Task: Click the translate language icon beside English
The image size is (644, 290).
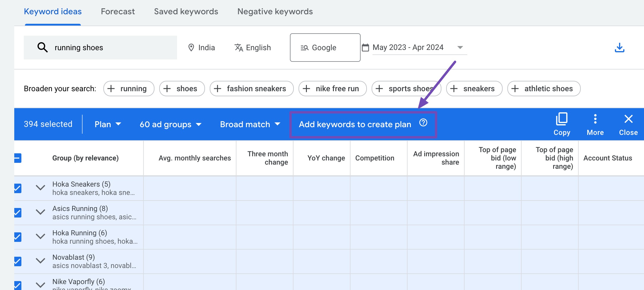Action: click(x=239, y=48)
